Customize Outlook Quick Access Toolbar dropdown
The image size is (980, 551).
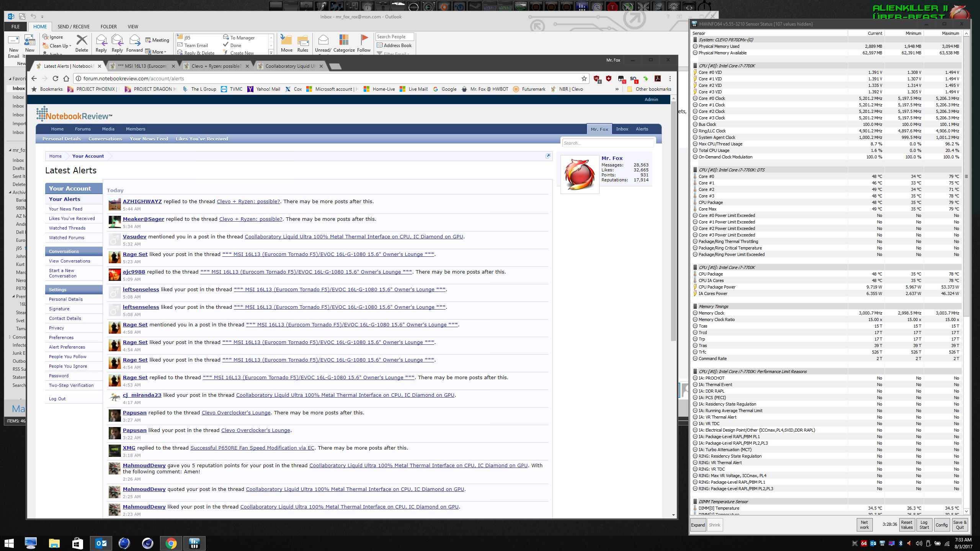[x=42, y=16]
